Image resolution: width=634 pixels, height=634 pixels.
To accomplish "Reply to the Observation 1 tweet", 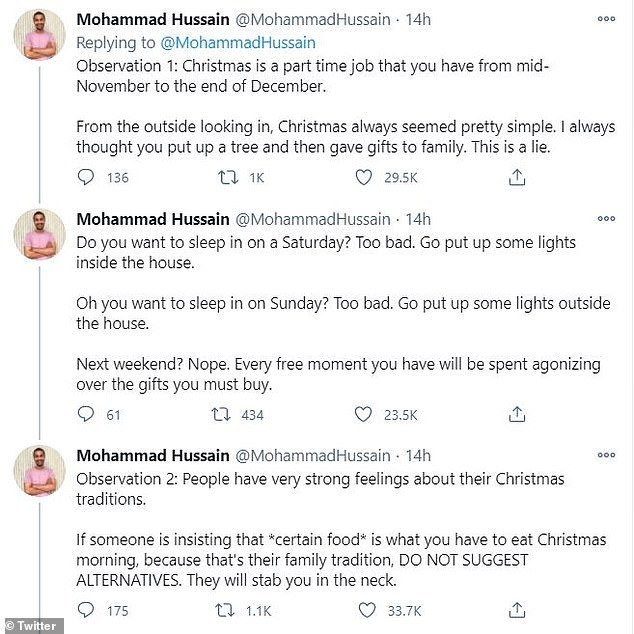I will pyautogui.click(x=87, y=178).
